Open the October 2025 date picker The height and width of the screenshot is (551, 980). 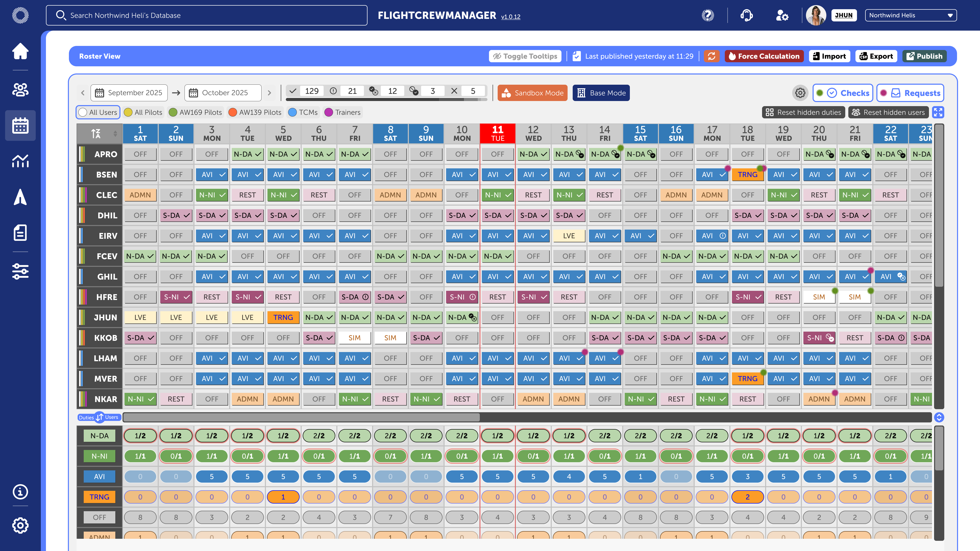point(223,93)
